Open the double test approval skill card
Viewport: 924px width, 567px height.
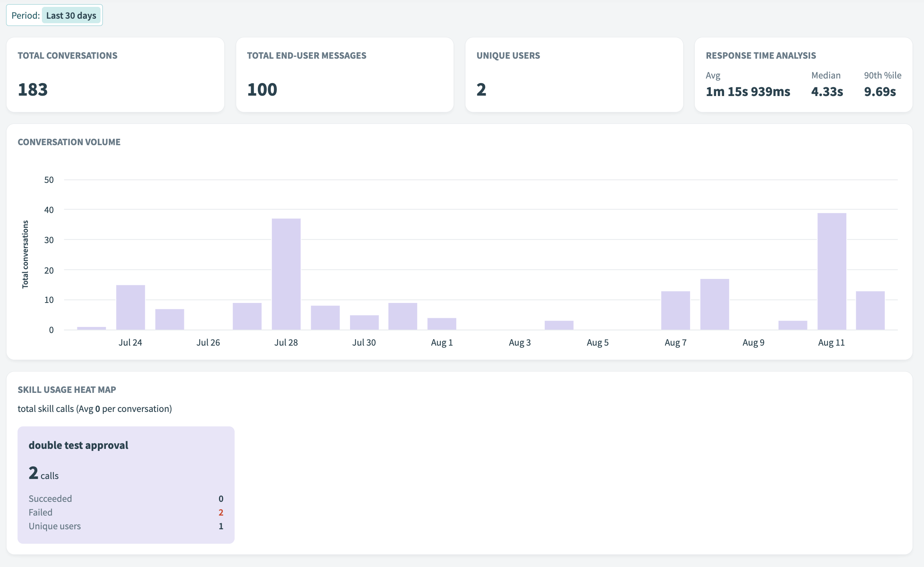(126, 484)
